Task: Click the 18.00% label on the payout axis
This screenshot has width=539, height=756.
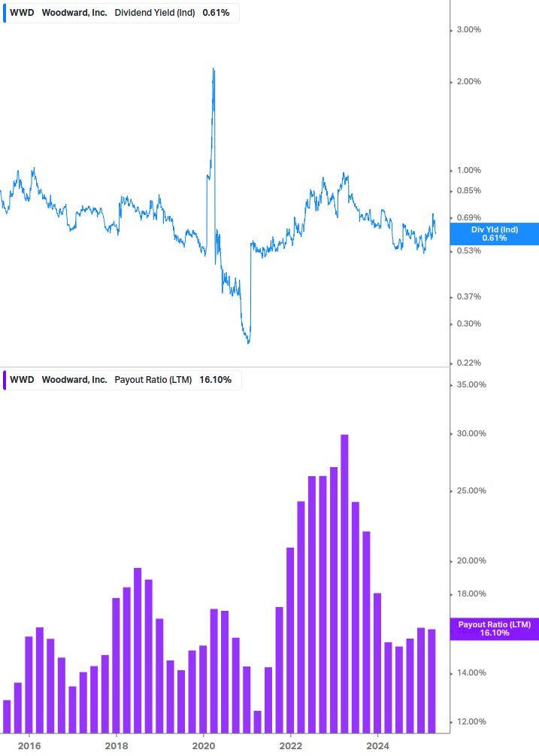Action: pos(471,594)
